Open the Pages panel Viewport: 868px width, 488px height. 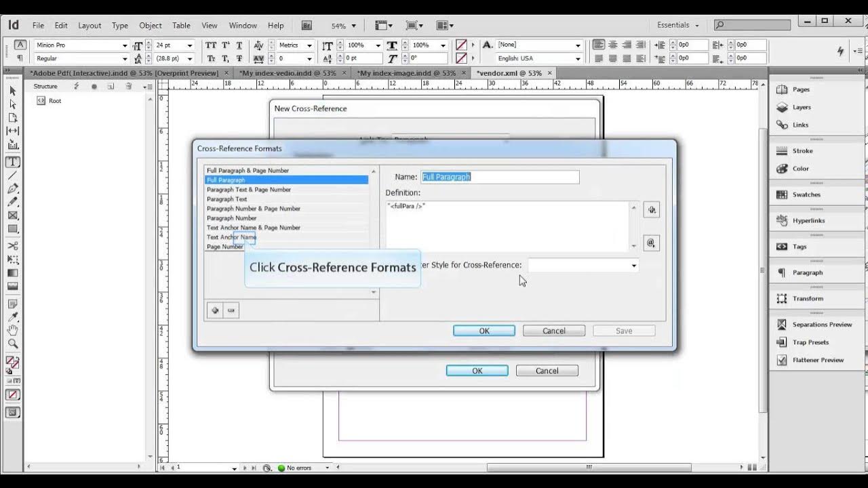click(801, 89)
